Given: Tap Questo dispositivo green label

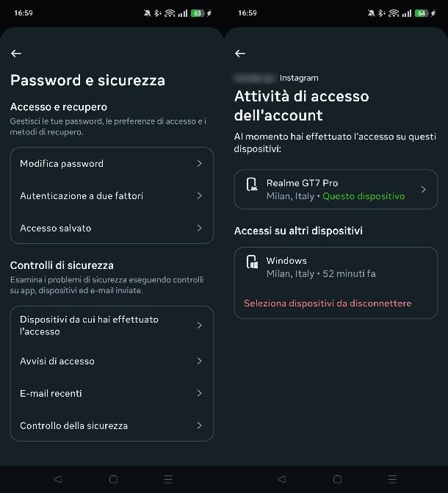Looking at the screenshot, I should 364,197.
